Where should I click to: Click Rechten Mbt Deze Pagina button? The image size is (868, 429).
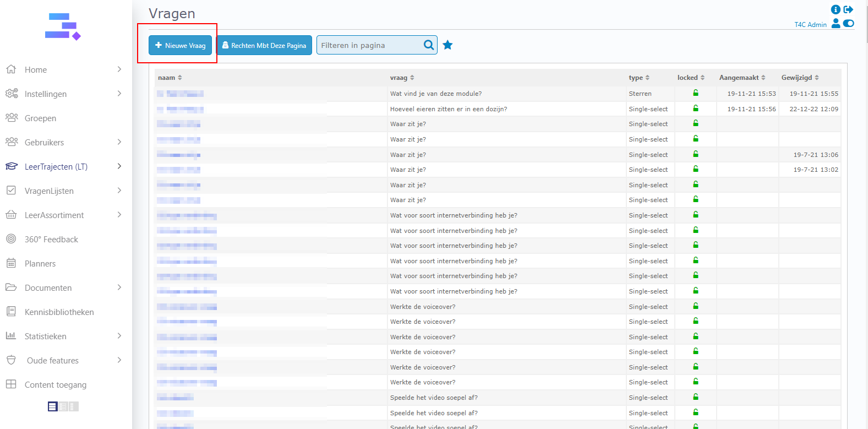click(x=264, y=45)
